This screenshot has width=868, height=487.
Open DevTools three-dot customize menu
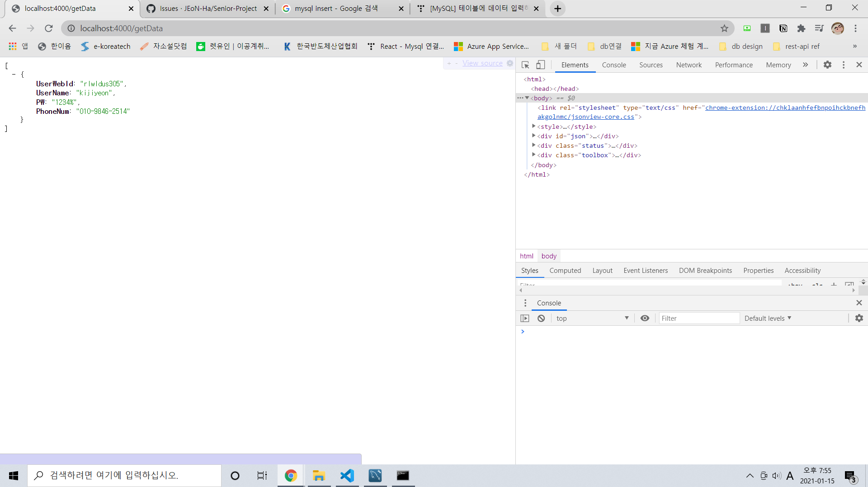coord(844,65)
